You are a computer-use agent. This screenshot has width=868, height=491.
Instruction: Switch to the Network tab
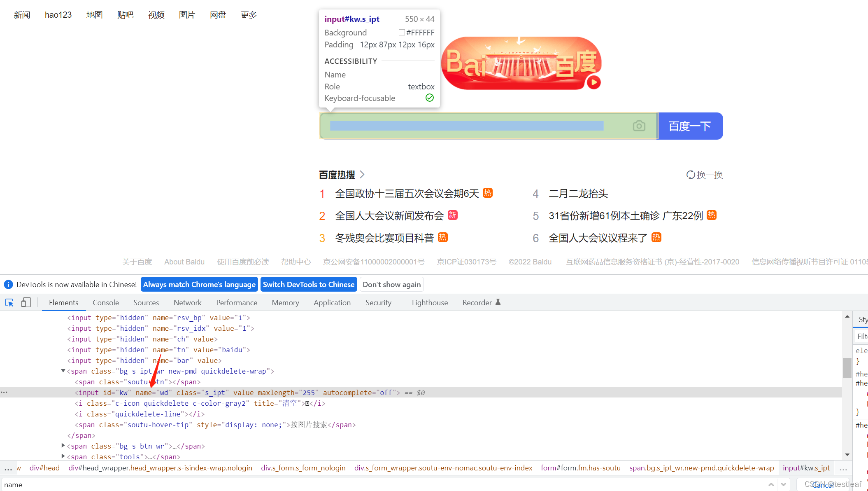[x=187, y=303]
